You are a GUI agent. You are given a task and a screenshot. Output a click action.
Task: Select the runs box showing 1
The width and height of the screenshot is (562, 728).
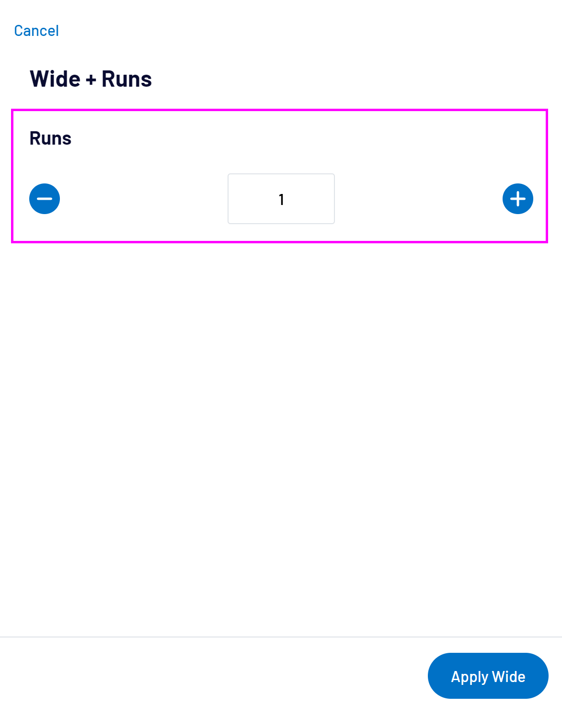point(281,199)
